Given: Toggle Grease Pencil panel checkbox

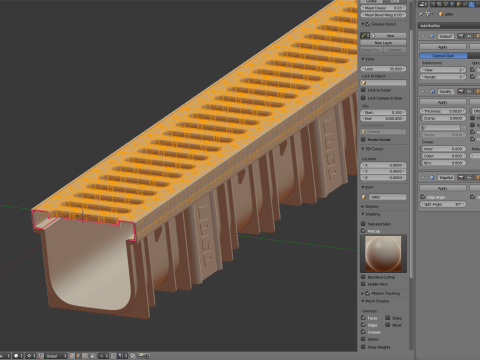Looking at the screenshot, I should [368, 24].
